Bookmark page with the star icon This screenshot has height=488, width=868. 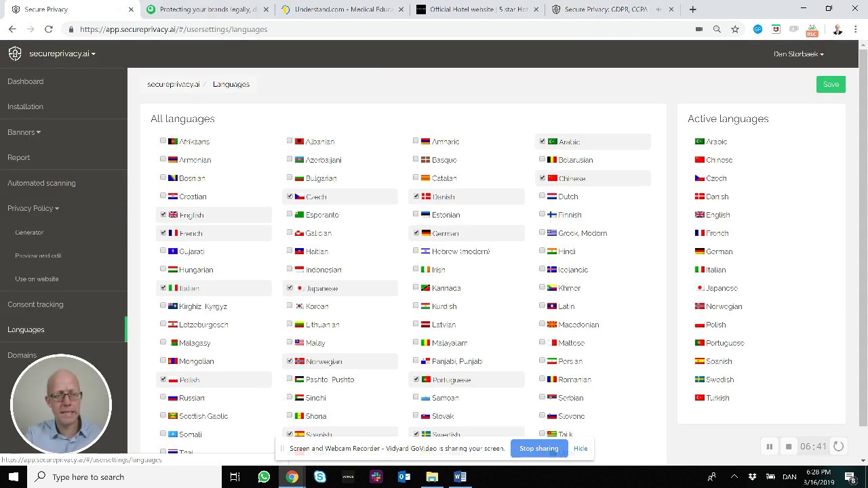tap(735, 29)
